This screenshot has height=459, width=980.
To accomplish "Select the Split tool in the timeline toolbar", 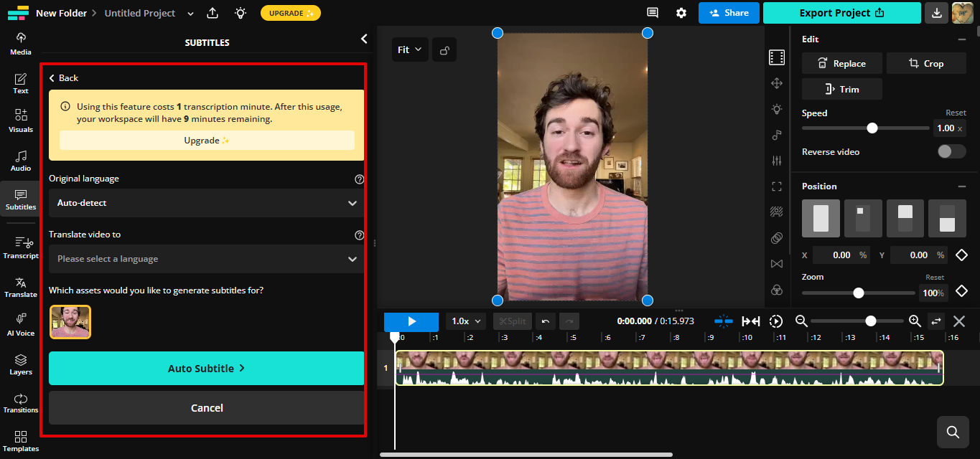I will coord(512,321).
